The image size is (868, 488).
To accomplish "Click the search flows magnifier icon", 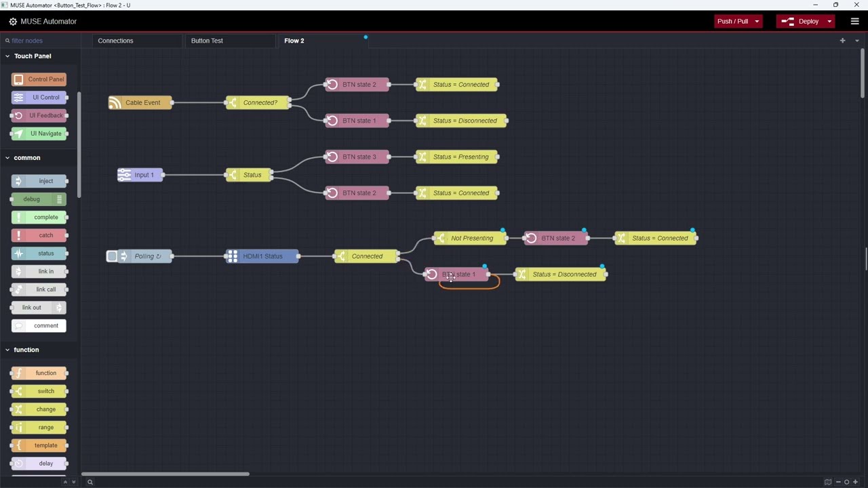I will (90, 482).
